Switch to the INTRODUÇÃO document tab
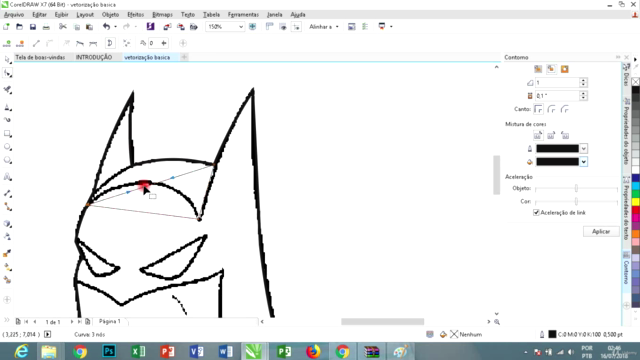 pyautogui.click(x=94, y=58)
